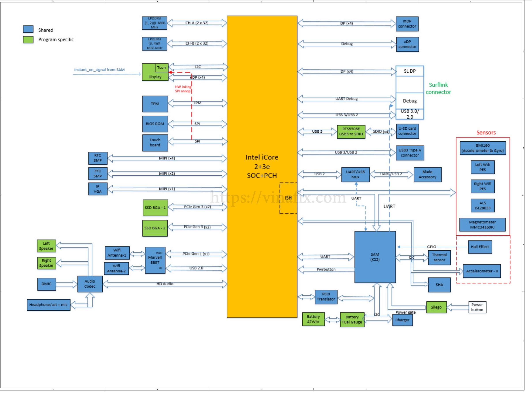Select the TPM block
Screen dimensions: 532x394
pos(155,104)
